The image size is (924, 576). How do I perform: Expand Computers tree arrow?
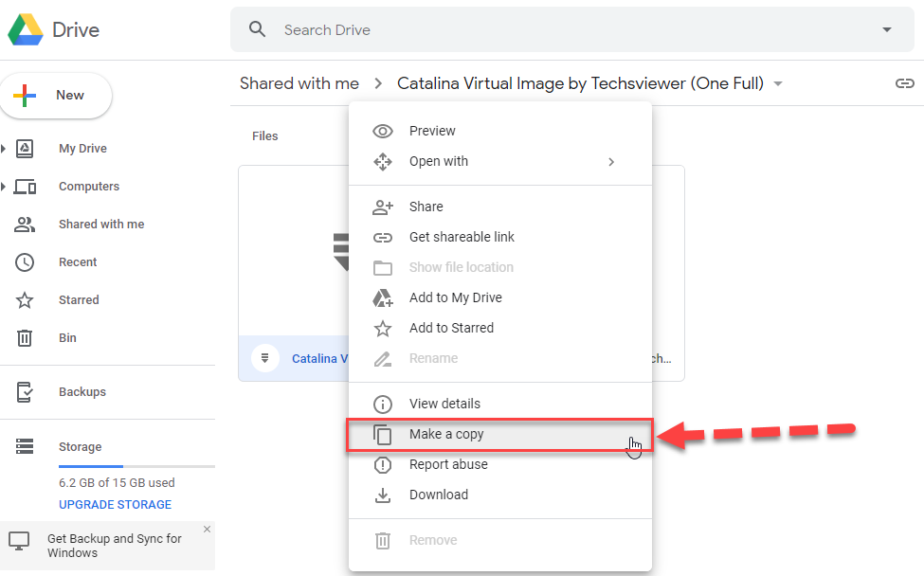[4, 187]
